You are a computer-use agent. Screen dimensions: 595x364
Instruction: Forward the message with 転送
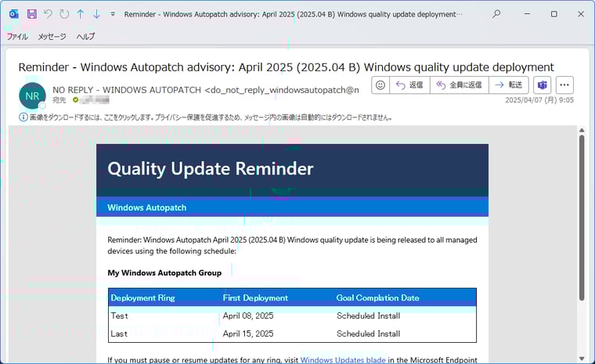(509, 85)
